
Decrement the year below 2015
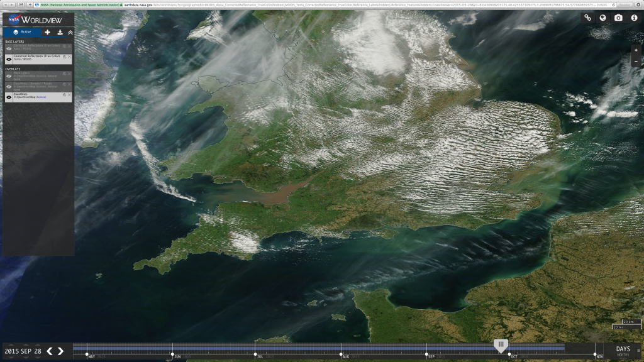click(x=11, y=358)
